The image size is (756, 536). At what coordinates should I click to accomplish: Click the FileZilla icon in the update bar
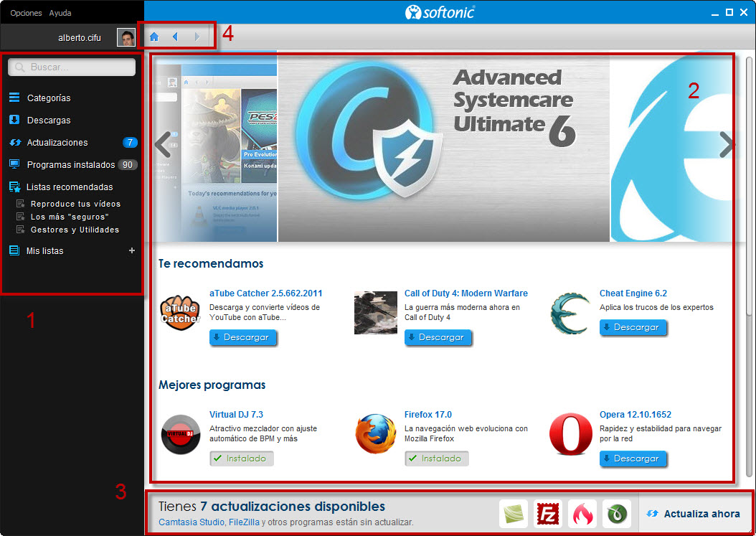coord(547,513)
